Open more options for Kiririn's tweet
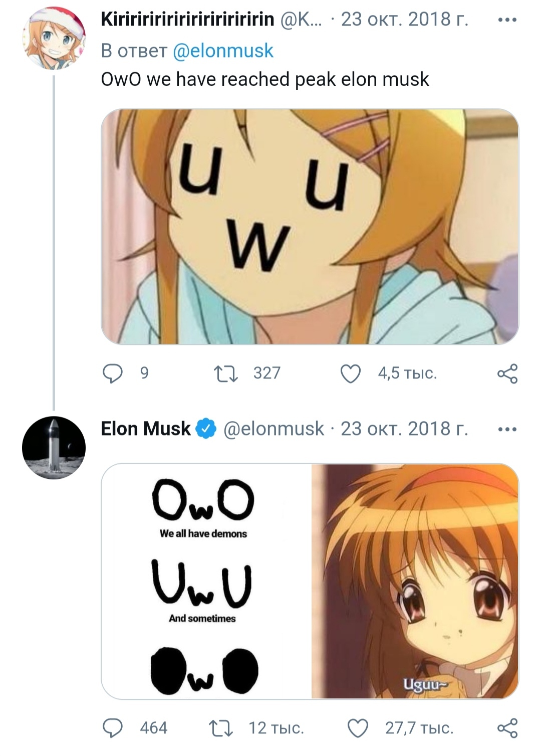 [507, 20]
